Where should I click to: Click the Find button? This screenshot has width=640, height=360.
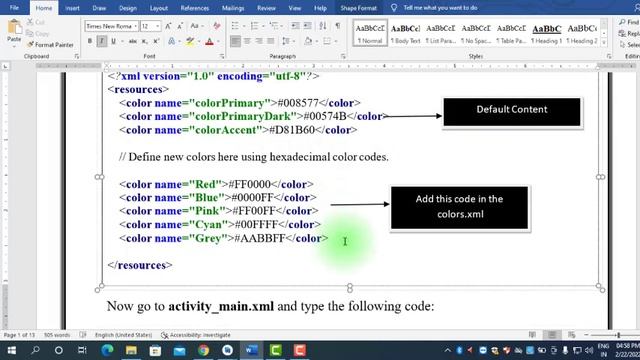coord(629,22)
